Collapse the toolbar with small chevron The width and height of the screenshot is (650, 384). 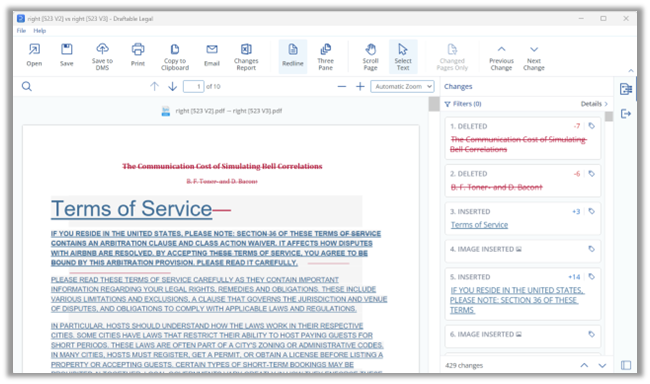pyautogui.click(x=631, y=71)
